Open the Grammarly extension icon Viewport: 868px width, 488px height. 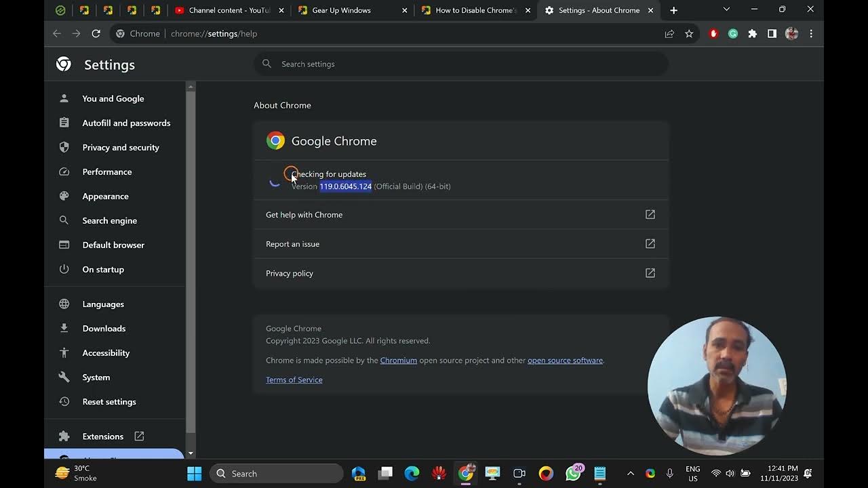click(732, 33)
